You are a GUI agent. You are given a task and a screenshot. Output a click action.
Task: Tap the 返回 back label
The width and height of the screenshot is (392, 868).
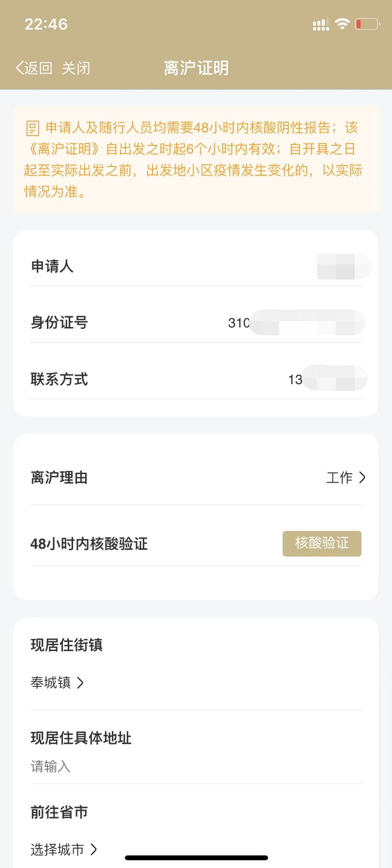pyautogui.click(x=38, y=68)
